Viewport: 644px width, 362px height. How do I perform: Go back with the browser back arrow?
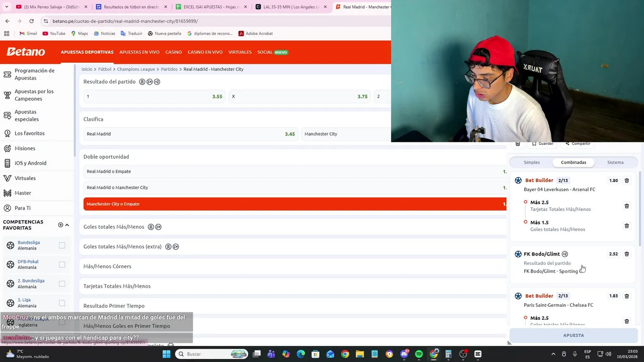click(7, 21)
